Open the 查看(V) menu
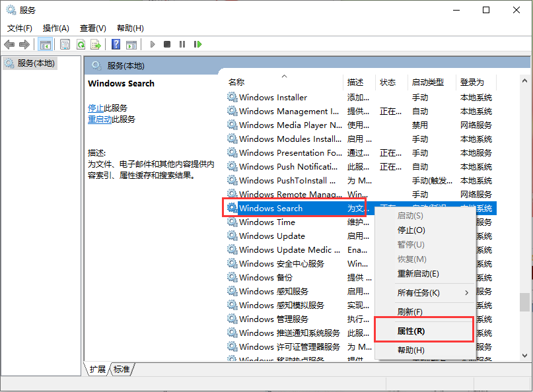The image size is (533, 392). pos(93,28)
